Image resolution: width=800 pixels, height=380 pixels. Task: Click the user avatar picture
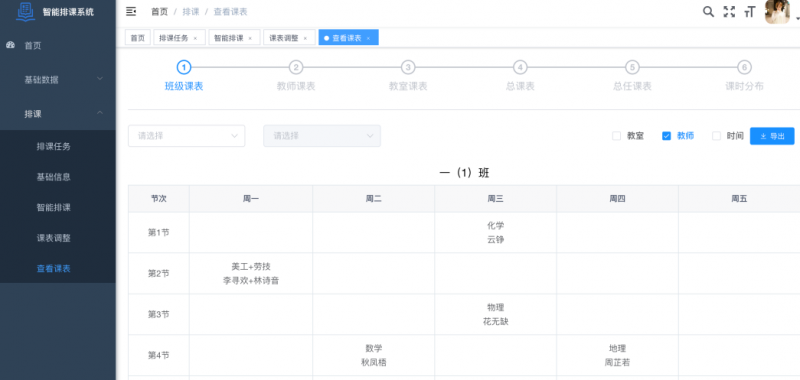pos(777,12)
